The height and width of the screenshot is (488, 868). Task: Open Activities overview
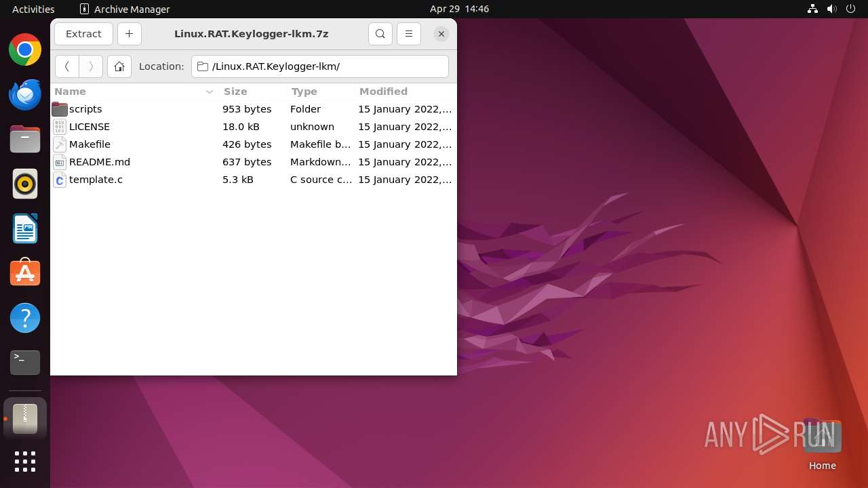[x=33, y=9]
